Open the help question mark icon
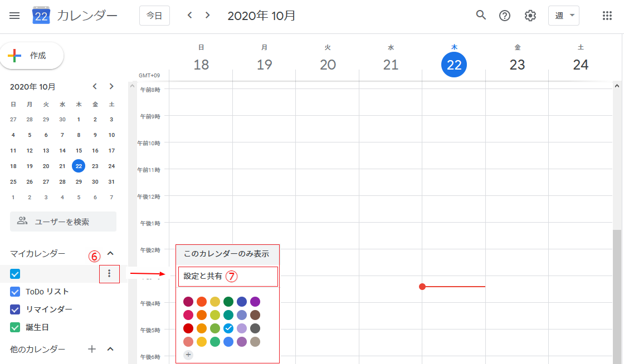 505,16
